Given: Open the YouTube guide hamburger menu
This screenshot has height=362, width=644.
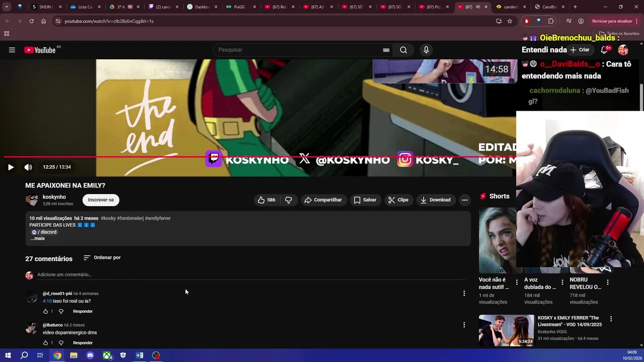Looking at the screenshot, I should [x=12, y=50].
